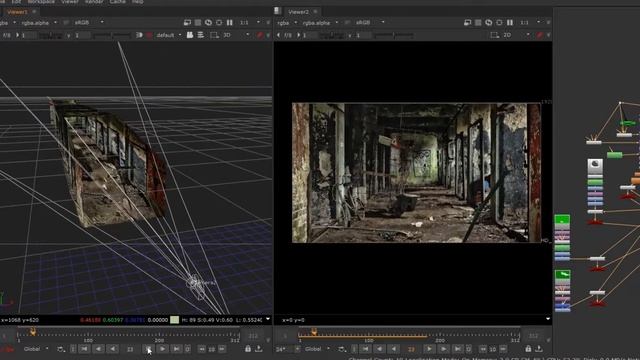Click force update icon in Viewer1
The image size is (640, 360).
209,22
